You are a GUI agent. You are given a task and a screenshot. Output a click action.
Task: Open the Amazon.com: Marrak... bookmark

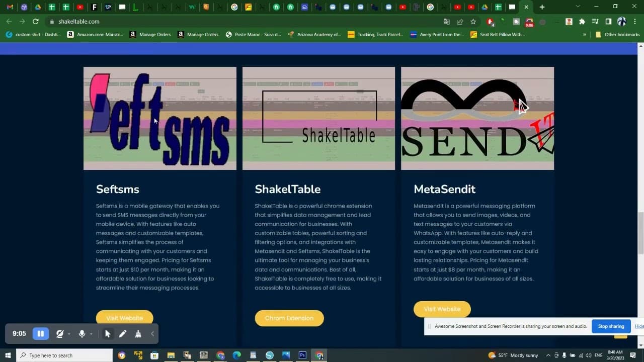(95, 35)
